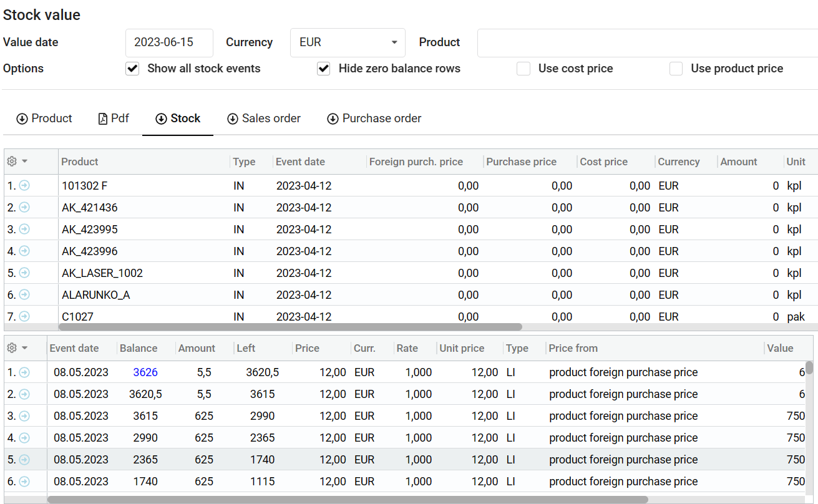Enable Use cost price option

point(523,69)
